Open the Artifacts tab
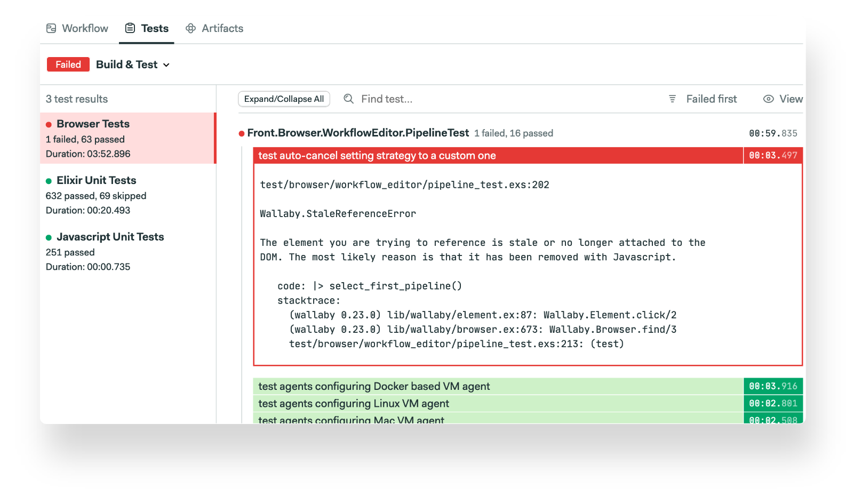862x504 pixels. (x=222, y=28)
